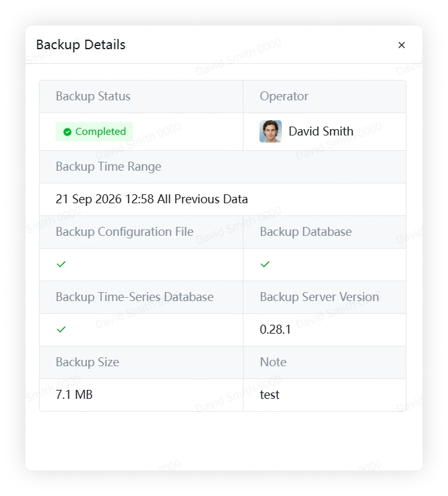Image resolution: width=448 pixels, height=496 pixels.
Task: Click David Smith's avatar photo
Action: point(270,131)
